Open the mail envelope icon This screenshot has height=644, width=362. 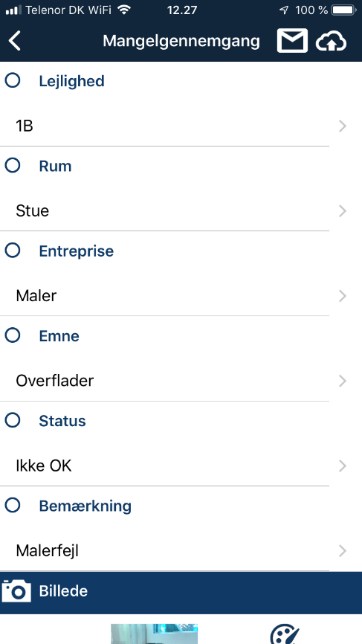point(292,41)
